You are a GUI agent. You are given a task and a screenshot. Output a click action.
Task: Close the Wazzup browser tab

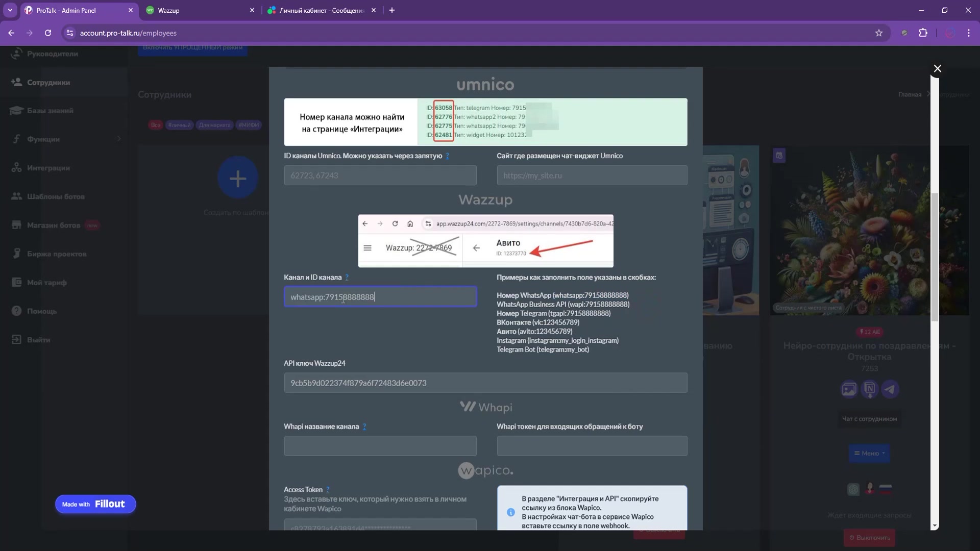coord(252,10)
